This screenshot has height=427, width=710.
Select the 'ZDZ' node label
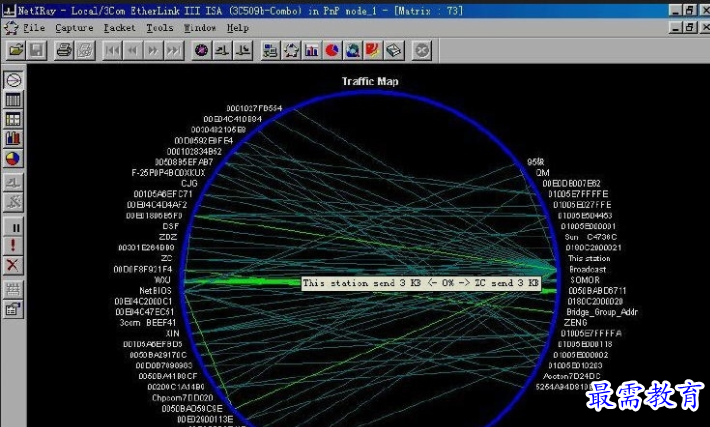click(168, 237)
